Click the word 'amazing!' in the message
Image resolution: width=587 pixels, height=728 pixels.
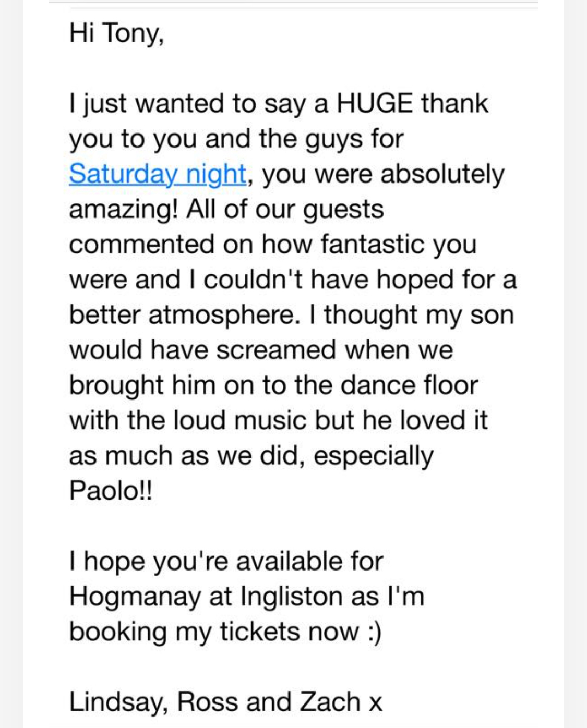click(x=124, y=209)
